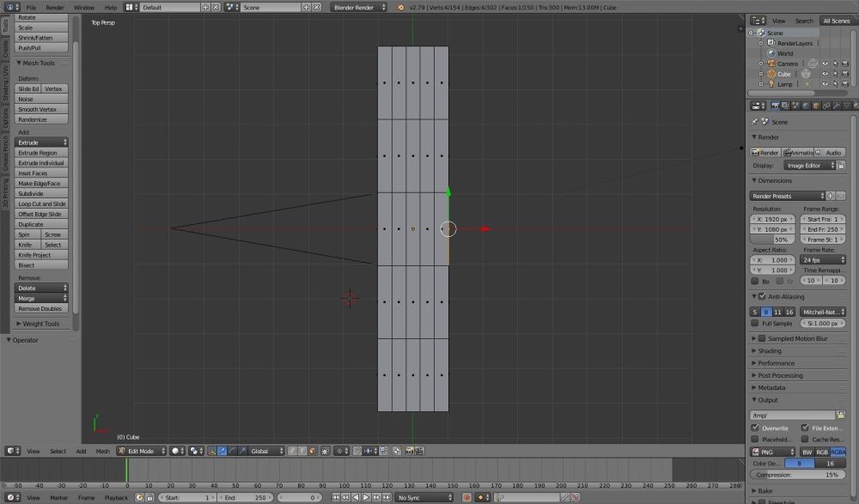Screen dimensions: 859x504
Task: Open the Scene properties tab icon
Action: tap(795, 106)
